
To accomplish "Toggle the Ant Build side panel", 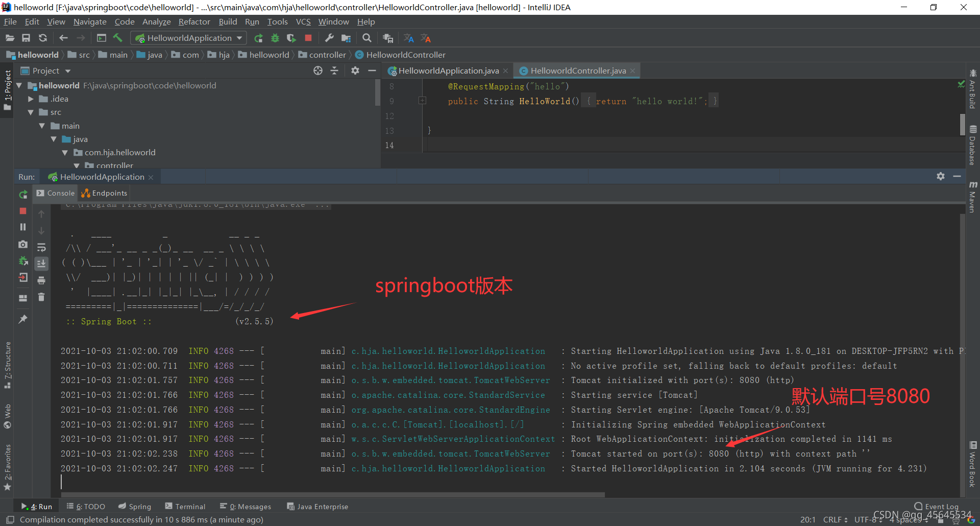I will (973, 88).
